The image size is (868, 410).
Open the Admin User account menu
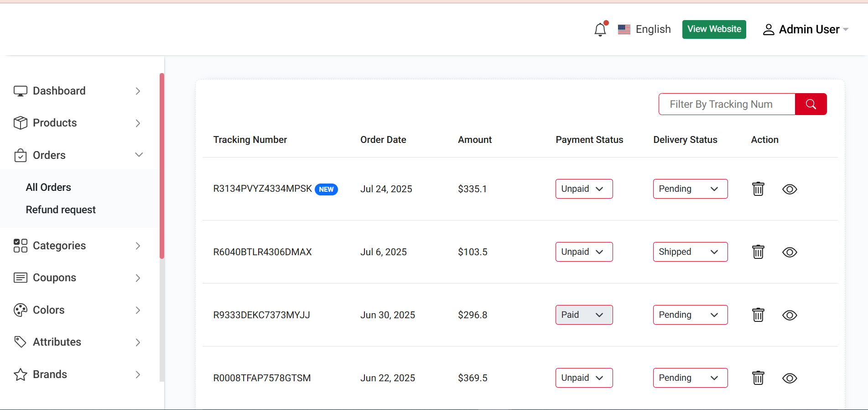click(x=805, y=30)
